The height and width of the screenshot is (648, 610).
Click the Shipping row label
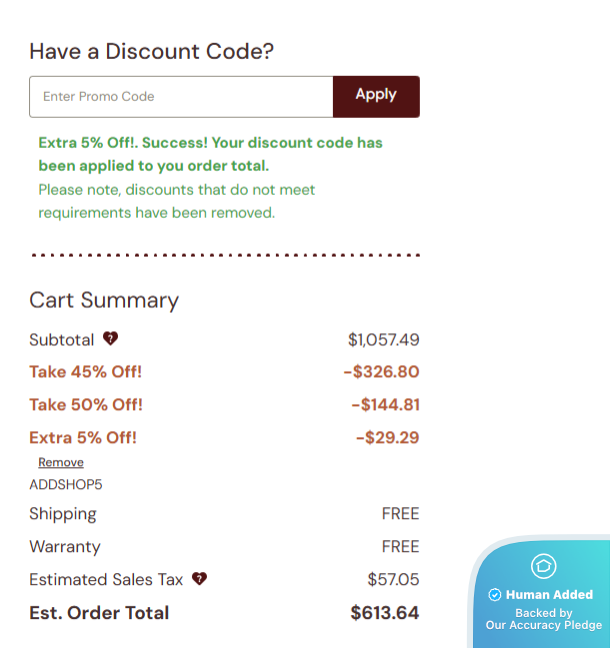[63, 514]
